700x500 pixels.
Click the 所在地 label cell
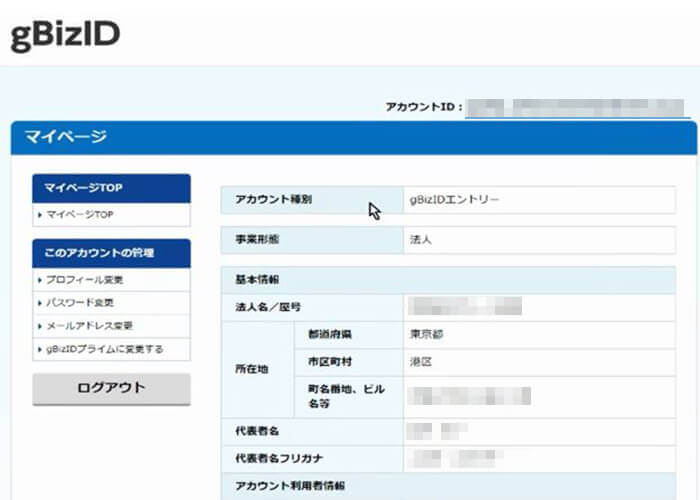click(258, 369)
